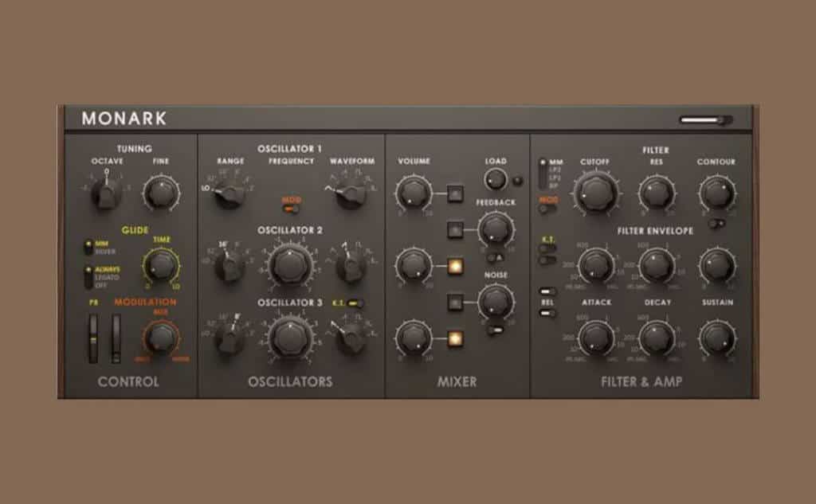Adjust the Feedback knob
The width and height of the screenshot is (816, 504).
point(496,229)
